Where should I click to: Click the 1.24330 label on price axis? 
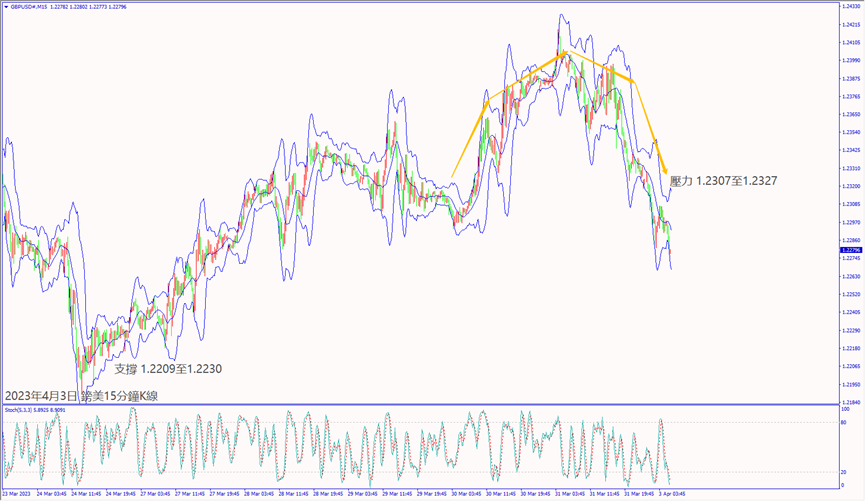849,6
